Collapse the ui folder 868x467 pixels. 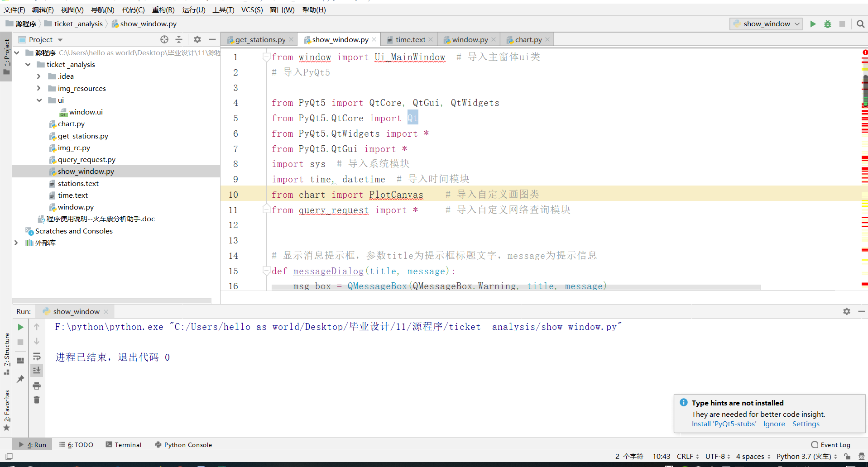[39, 100]
